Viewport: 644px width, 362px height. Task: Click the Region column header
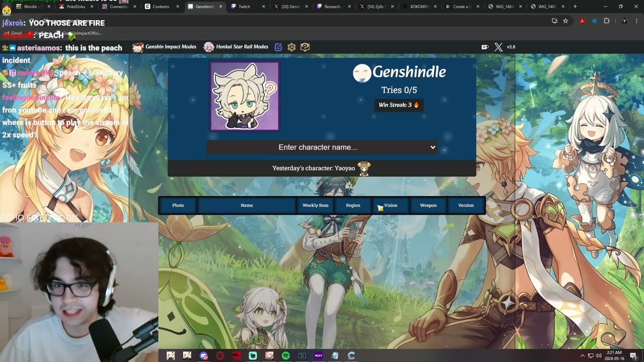(353, 206)
